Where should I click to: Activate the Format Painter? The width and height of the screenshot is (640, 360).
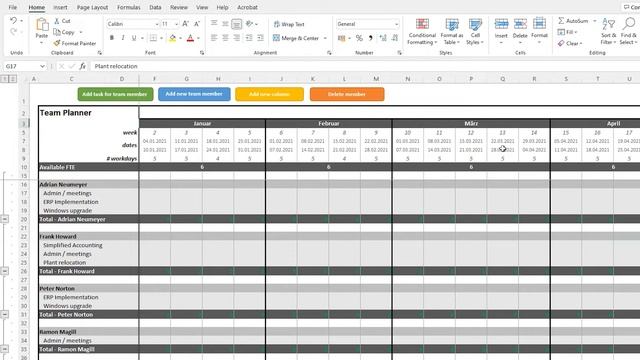tap(75, 43)
